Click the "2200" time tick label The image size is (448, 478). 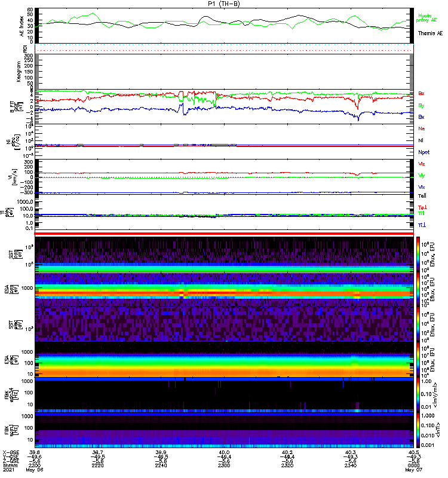pos(35,465)
